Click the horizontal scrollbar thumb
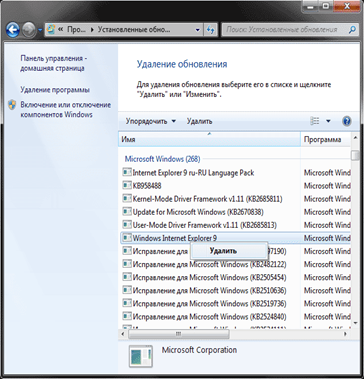Viewport: 364px width, 379px height. pyautogui.click(x=179, y=334)
